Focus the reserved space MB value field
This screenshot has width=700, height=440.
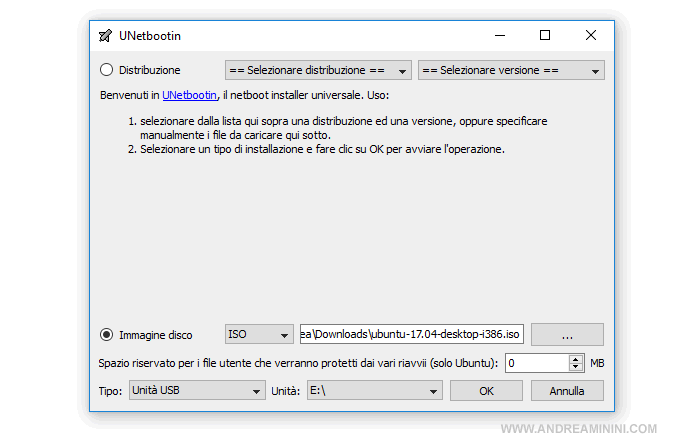point(536,363)
